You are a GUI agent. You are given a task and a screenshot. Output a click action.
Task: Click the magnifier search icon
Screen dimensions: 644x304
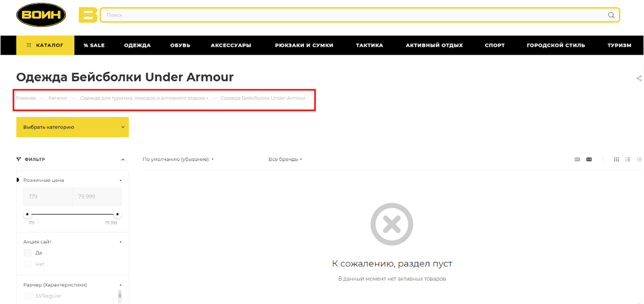tap(611, 15)
